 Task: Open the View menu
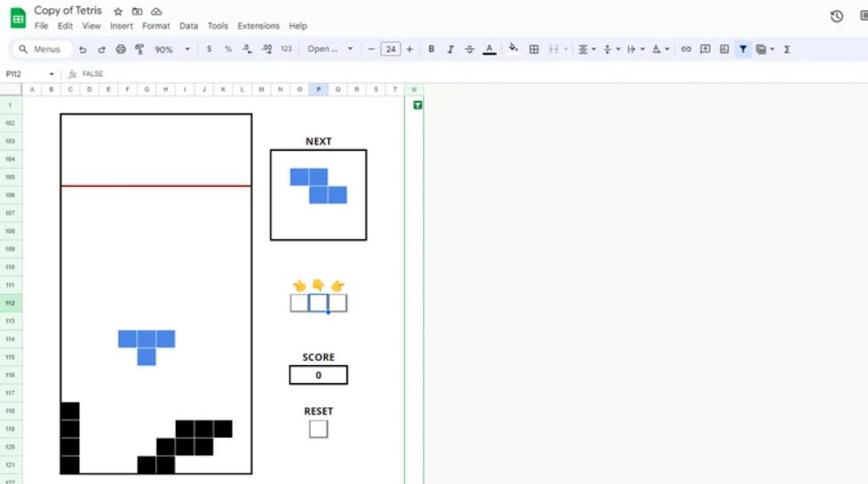pyautogui.click(x=91, y=26)
